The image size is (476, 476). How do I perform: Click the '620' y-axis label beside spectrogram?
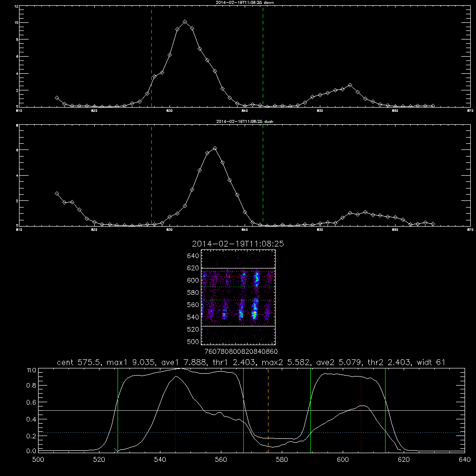tap(193, 268)
